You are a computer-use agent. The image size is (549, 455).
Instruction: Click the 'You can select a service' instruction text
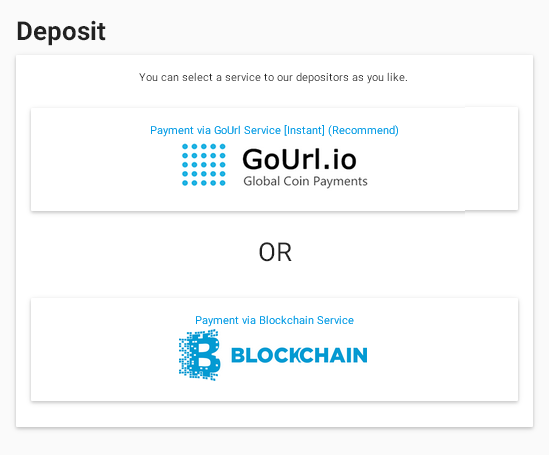click(273, 77)
